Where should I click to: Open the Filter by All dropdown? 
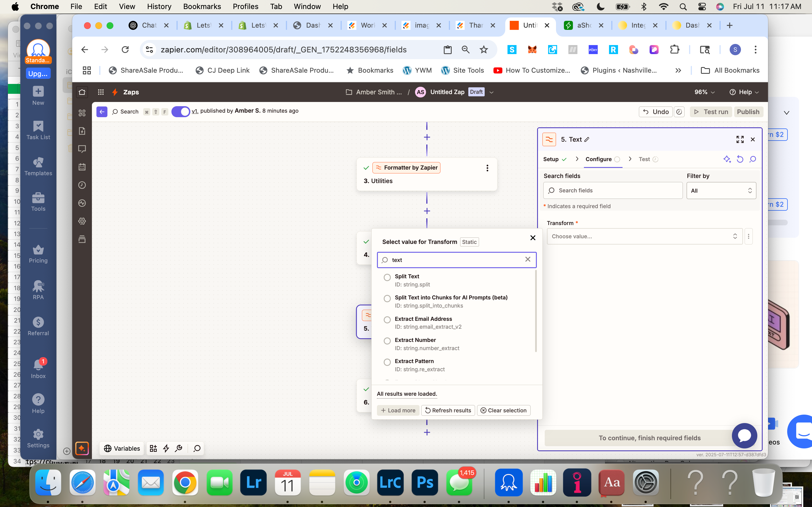[721, 190]
